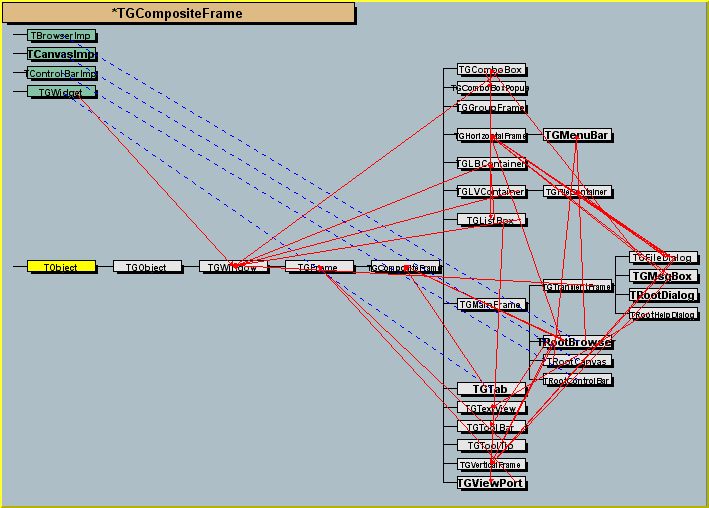The image size is (709, 508).
Task: Open the TBrowserImp class box
Action: (x=61, y=35)
